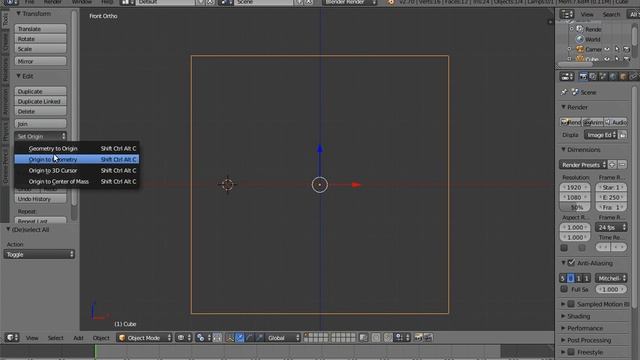Select the scale manipulator icon
Viewport: 640px width, 360px height.
(259, 338)
